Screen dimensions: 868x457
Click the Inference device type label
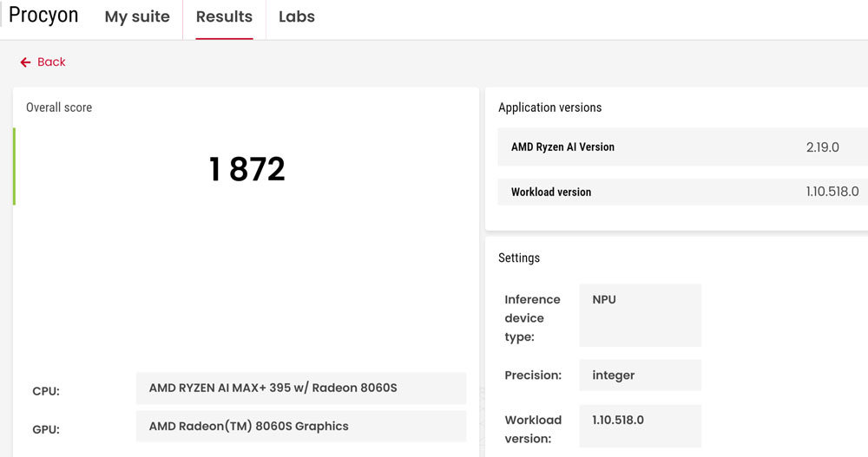point(532,317)
